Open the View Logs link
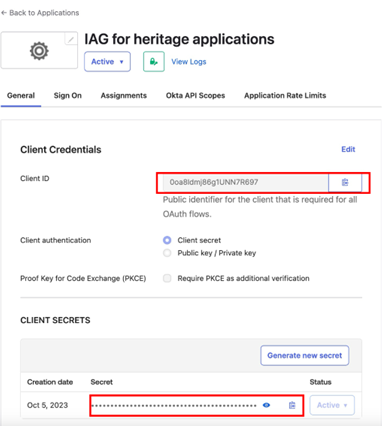 (x=189, y=62)
